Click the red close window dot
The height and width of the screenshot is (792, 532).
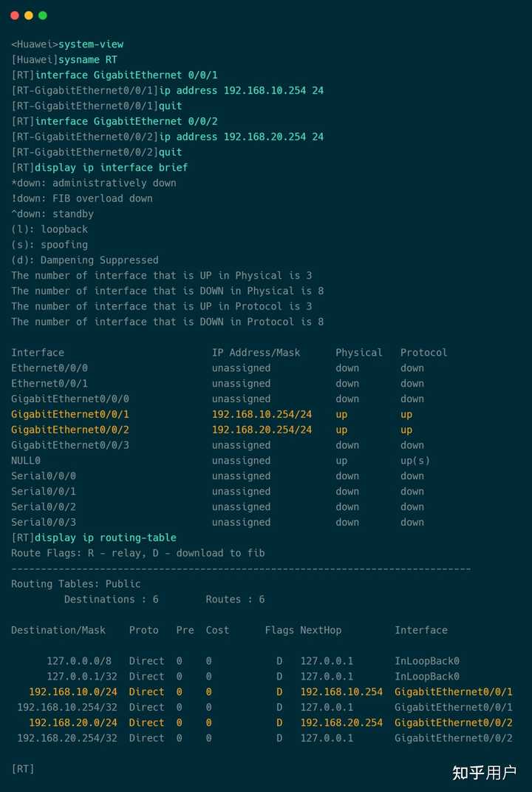pos(15,16)
